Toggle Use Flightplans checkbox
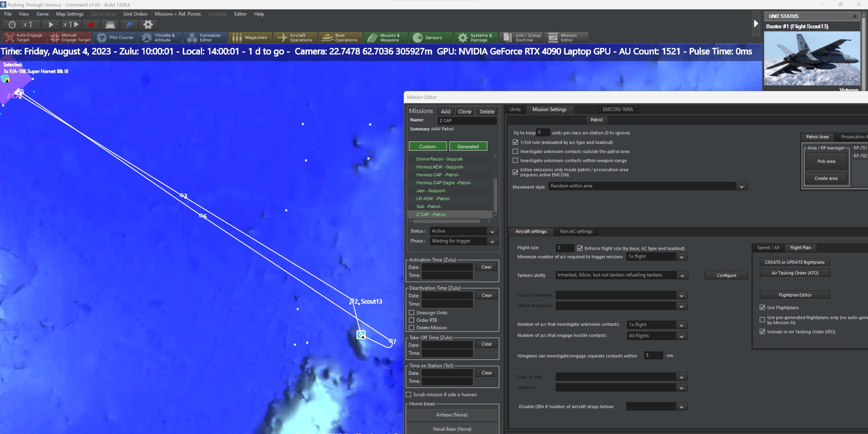The image size is (868, 434). (x=762, y=307)
